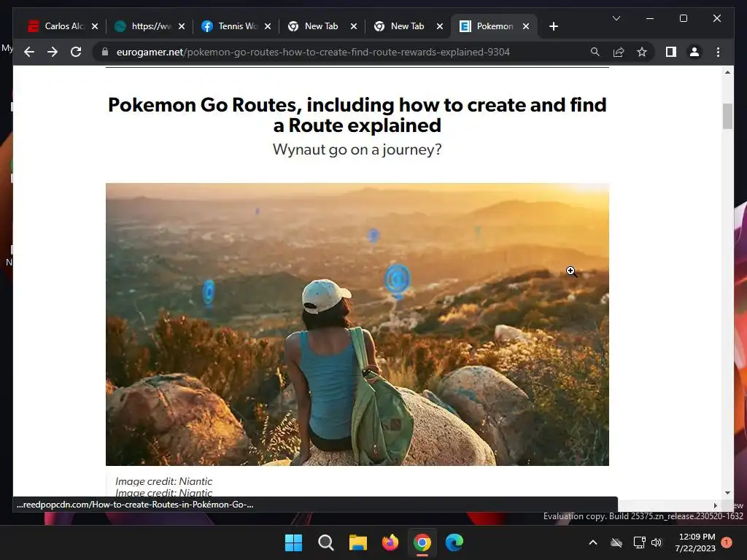Open File Explorer from the taskbar
The height and width of the screenshot is (560, 747).
(x=357, y=542)
